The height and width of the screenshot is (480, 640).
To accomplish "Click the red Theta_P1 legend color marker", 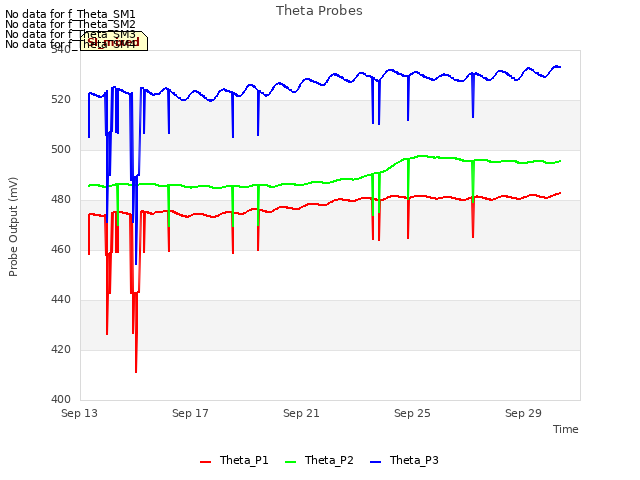I will coord(205,462).
